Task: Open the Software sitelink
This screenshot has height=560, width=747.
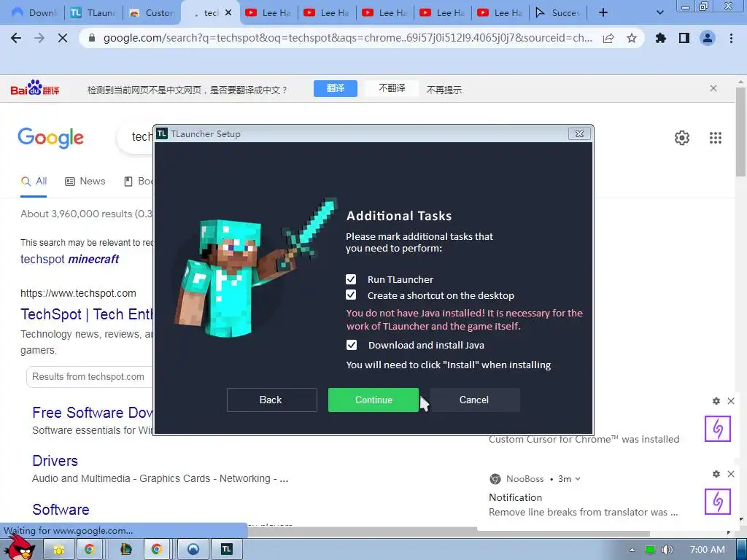Action: pos(61,510)
